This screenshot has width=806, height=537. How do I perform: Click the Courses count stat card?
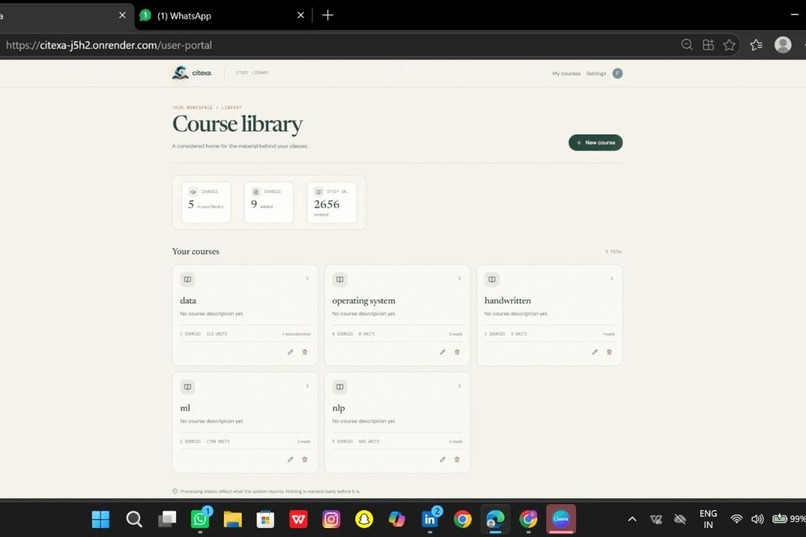click(206, 202)
